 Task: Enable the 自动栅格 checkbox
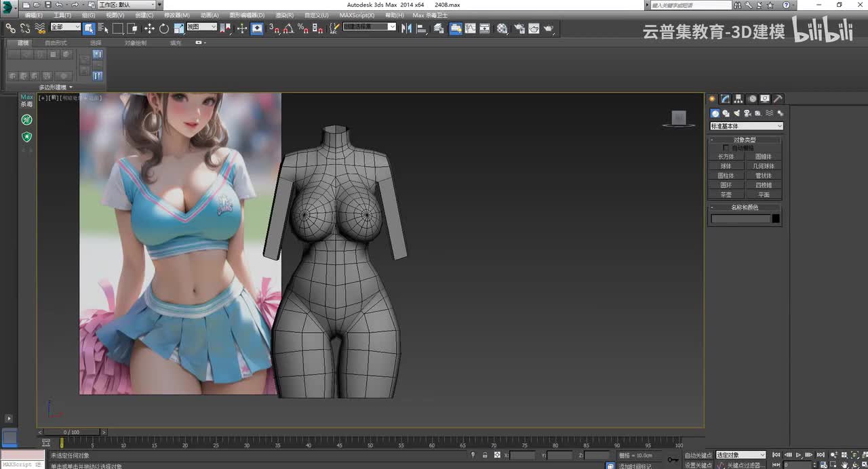tap(726, 148)
